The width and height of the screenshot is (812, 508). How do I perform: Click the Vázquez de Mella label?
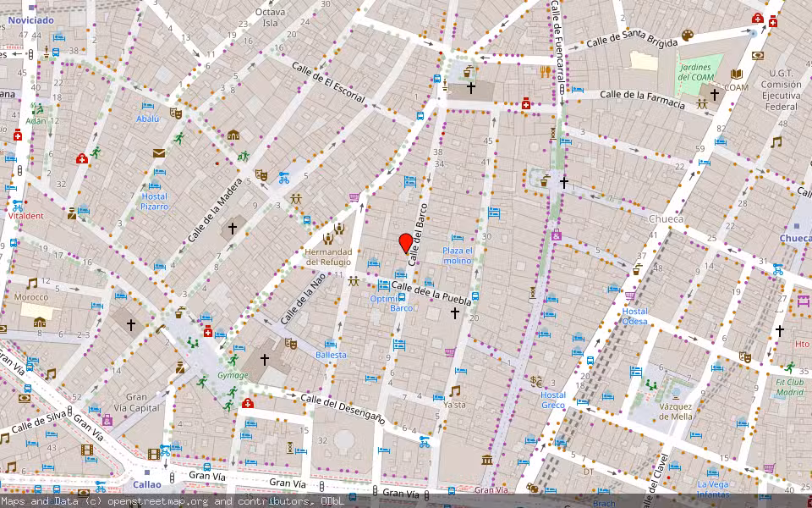[x=675, y=411]
